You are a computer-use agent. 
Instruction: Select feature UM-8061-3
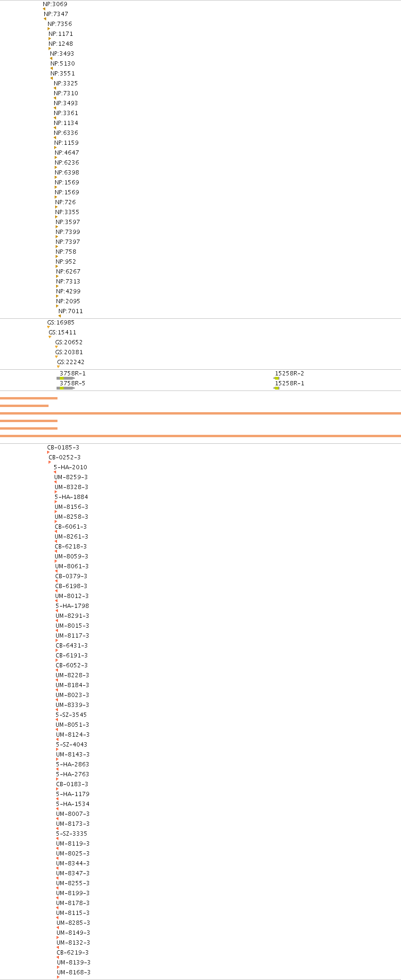point(72,566)
